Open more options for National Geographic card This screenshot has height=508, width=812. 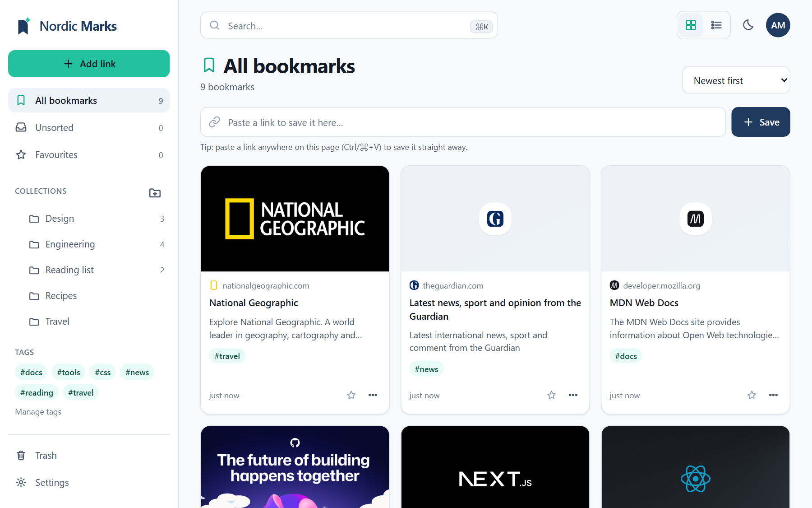point(373,395)
